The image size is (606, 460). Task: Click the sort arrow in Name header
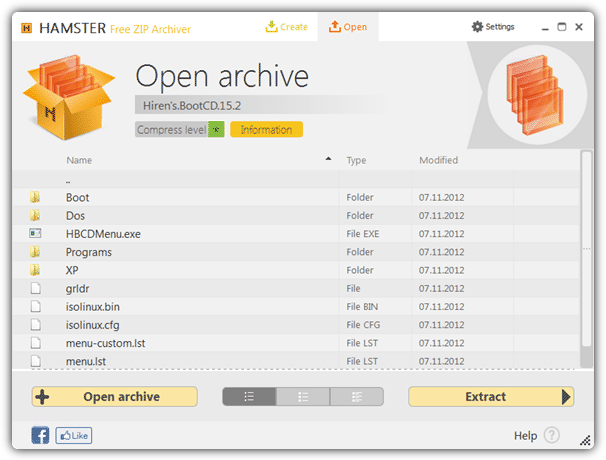(x=328, y=158)
